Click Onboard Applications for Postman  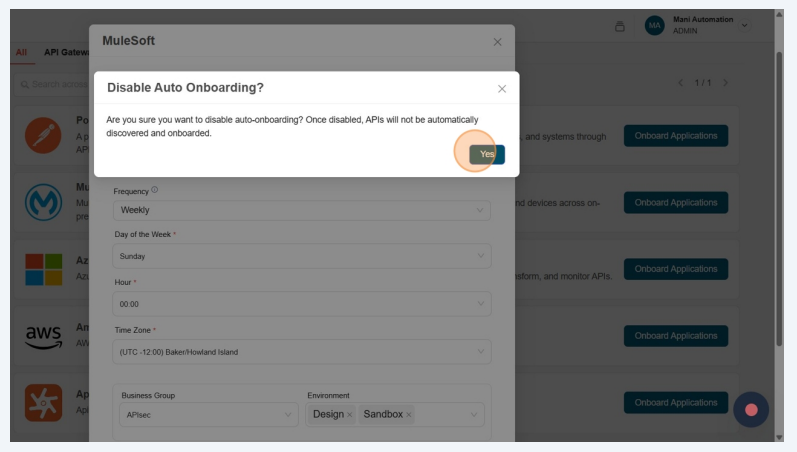675,136
